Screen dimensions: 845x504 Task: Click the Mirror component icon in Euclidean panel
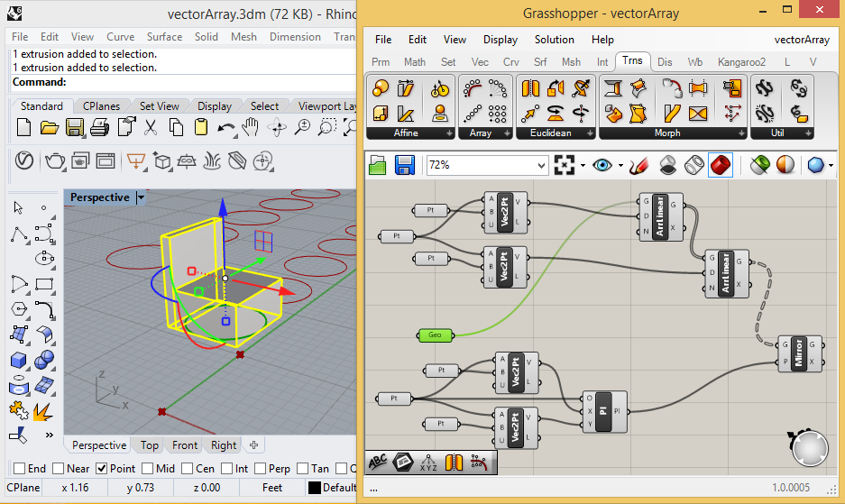click(x=530, y=88)
